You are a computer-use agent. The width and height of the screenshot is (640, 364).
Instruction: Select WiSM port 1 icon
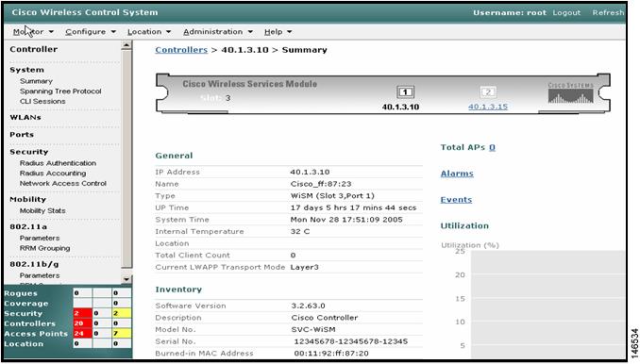tap(405, 92)
